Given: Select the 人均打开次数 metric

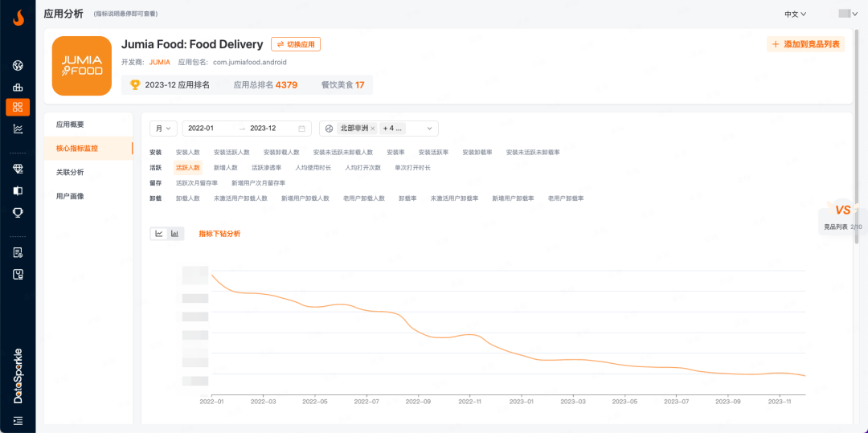Looking at the screenshot, I should (362, 168).
